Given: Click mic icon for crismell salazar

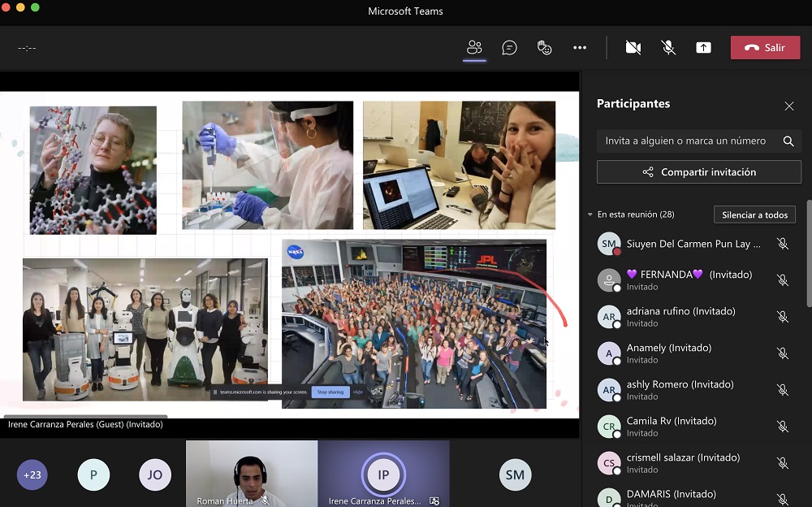Looking at the screenshot, I should pos(783,463).
